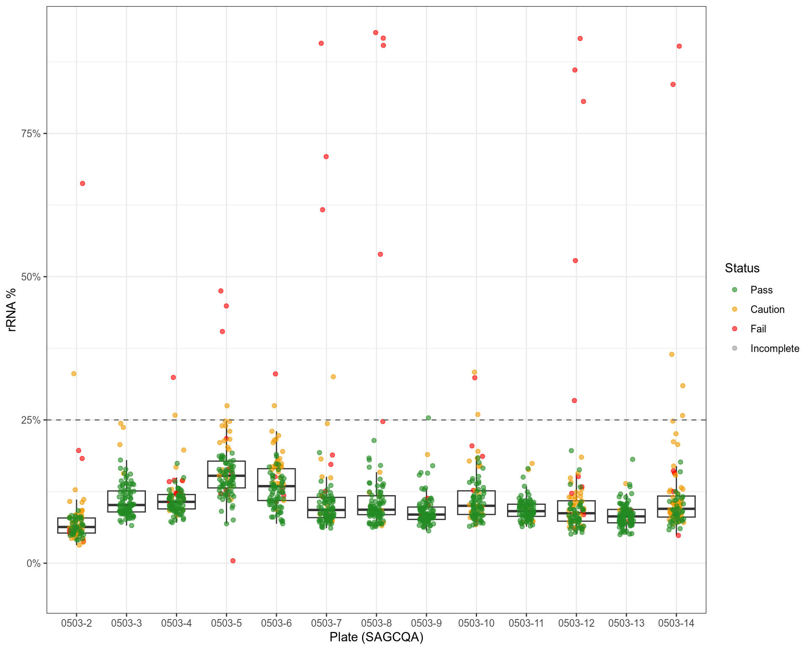Click the rRNA % axis title

(11, 310)
